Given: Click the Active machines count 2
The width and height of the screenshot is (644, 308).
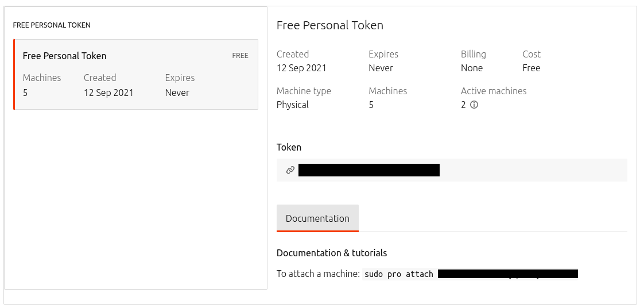Looking at the screenshot, I should coord(463,105).
